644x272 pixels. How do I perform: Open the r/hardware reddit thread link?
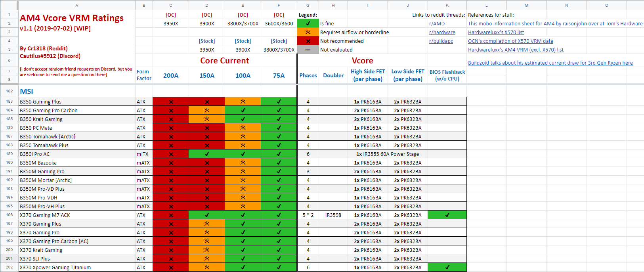tap(442, 32)
